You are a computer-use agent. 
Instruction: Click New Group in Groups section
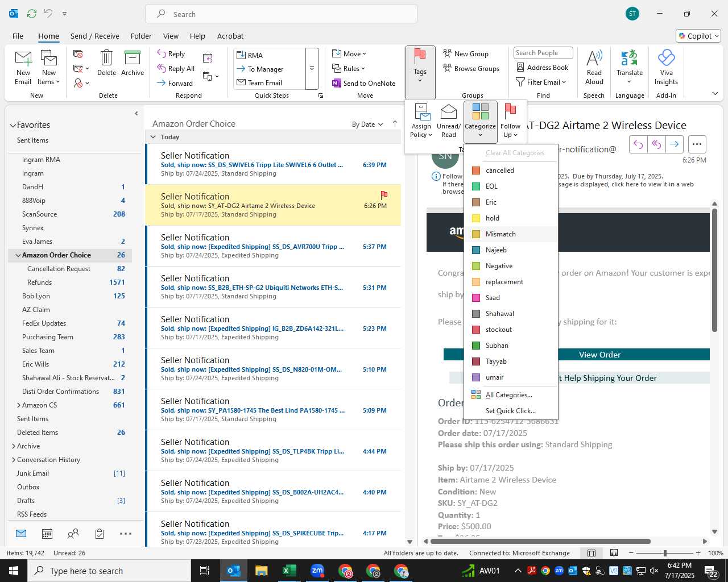click(x=466, y=53)
